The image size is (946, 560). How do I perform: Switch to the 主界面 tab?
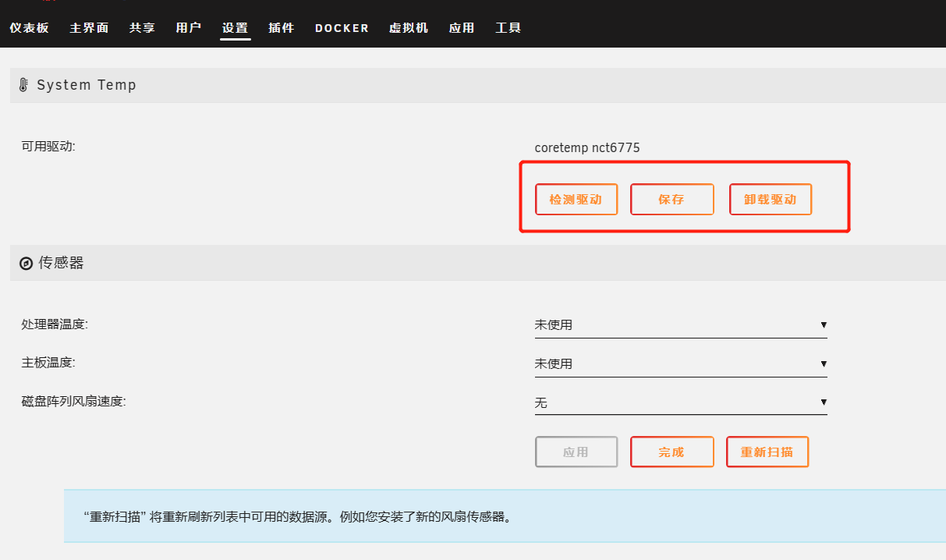(89, 28)
